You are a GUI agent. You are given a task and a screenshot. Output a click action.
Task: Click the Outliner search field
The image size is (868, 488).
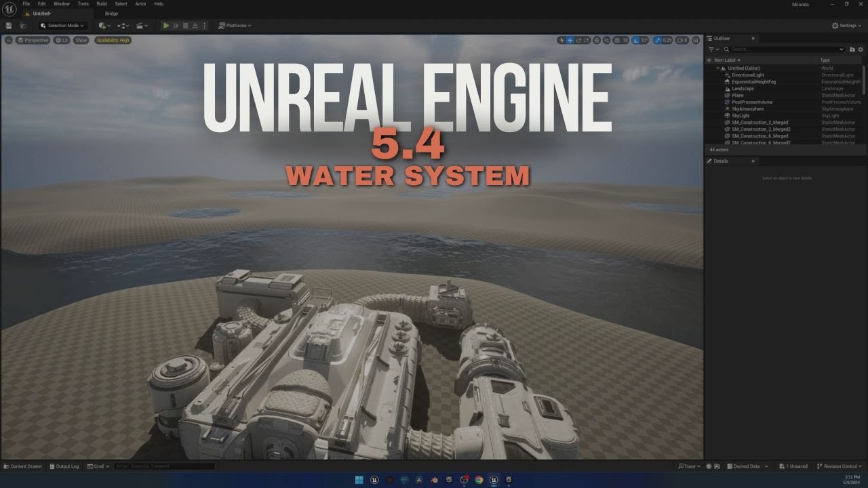pos(785,49)
